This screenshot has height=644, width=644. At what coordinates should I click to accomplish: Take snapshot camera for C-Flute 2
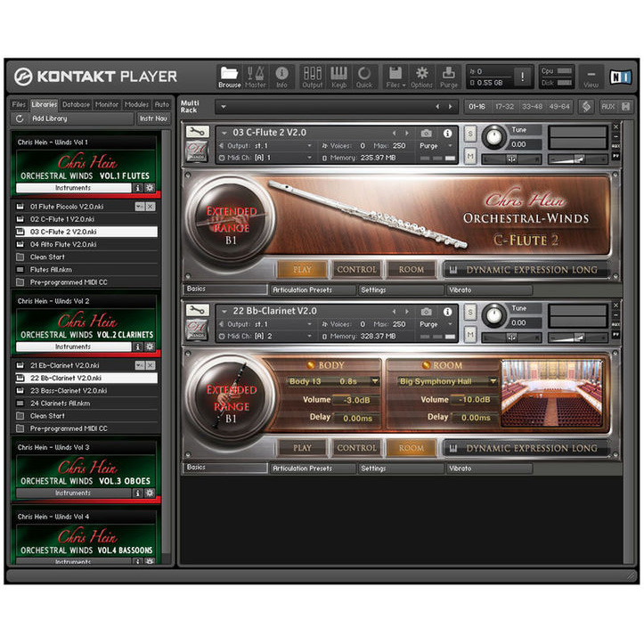(x=427, y=133)
